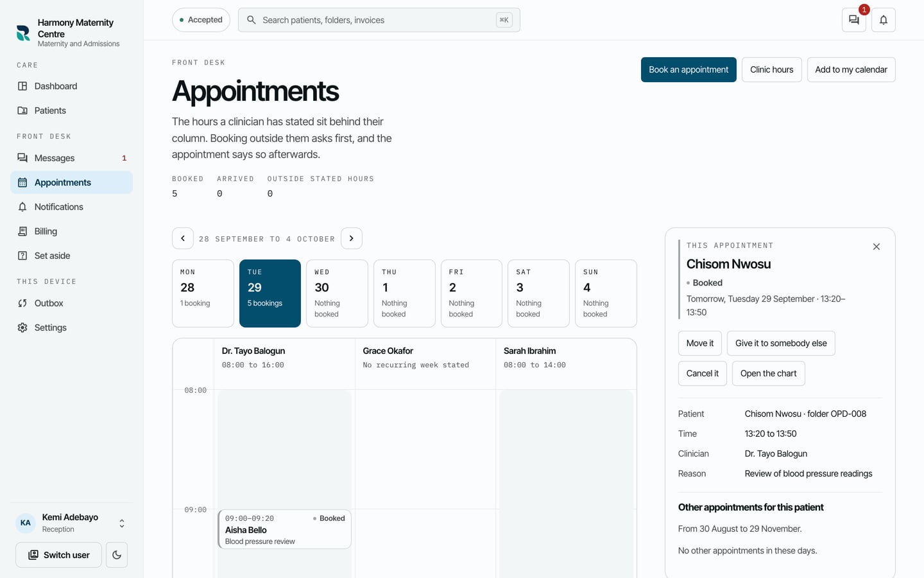Open Dashboard in the sidebar

coord(71,86)
